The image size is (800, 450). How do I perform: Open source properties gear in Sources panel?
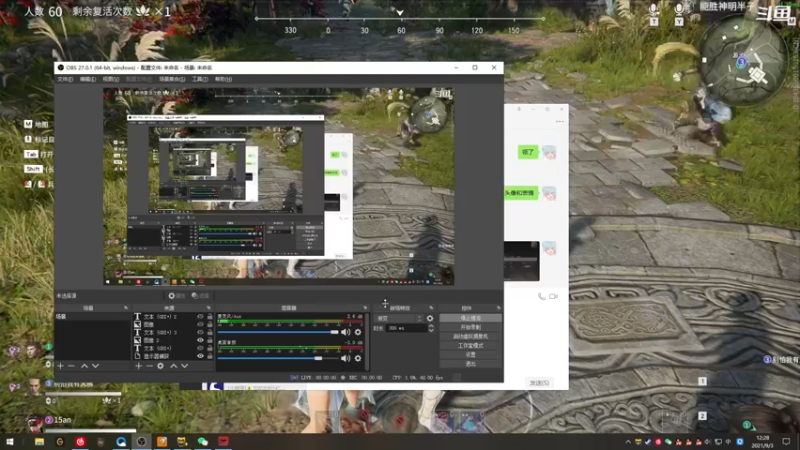(161, 366)
